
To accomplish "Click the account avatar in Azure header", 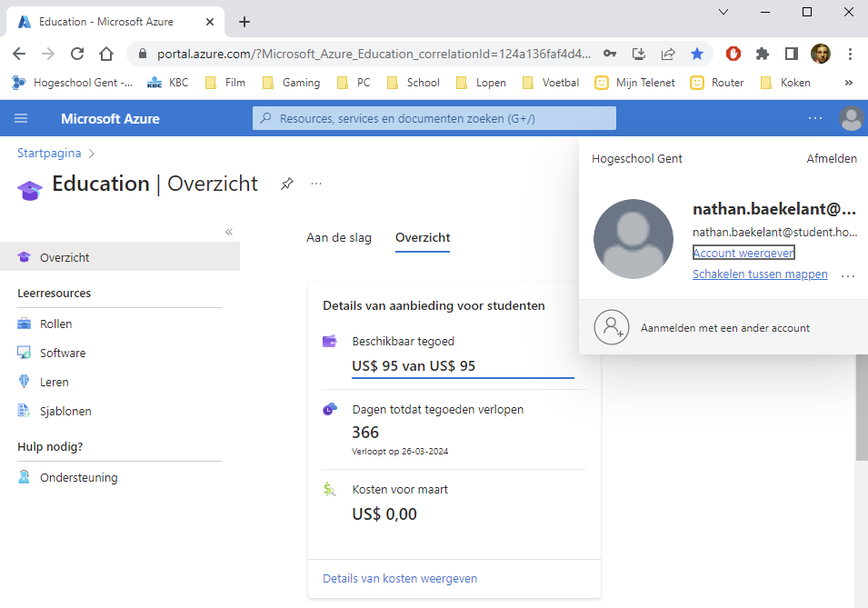I will [x=851, y=118].
